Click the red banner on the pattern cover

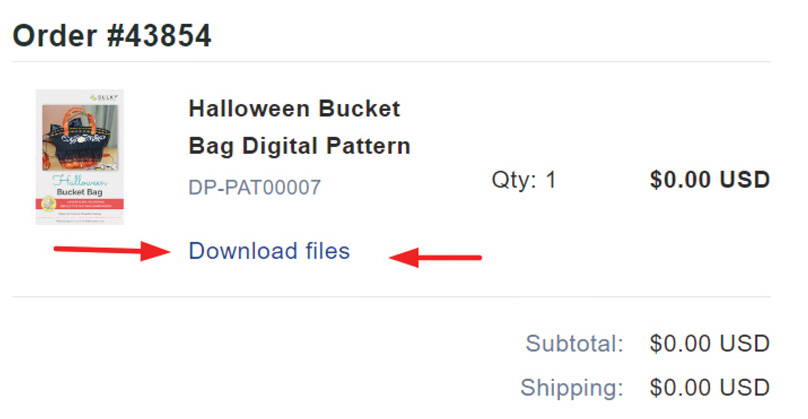coord(80,204)
